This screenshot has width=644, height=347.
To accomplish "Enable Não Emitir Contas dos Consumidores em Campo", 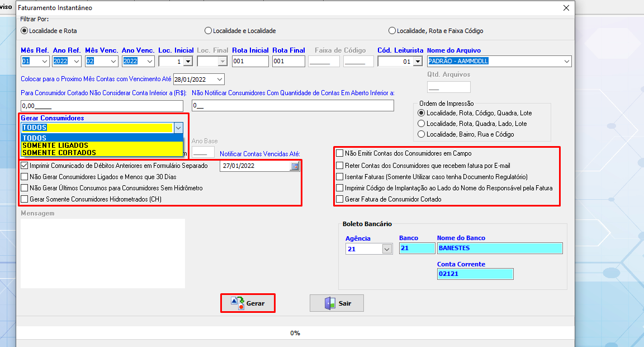I will (x=339, y=153).
